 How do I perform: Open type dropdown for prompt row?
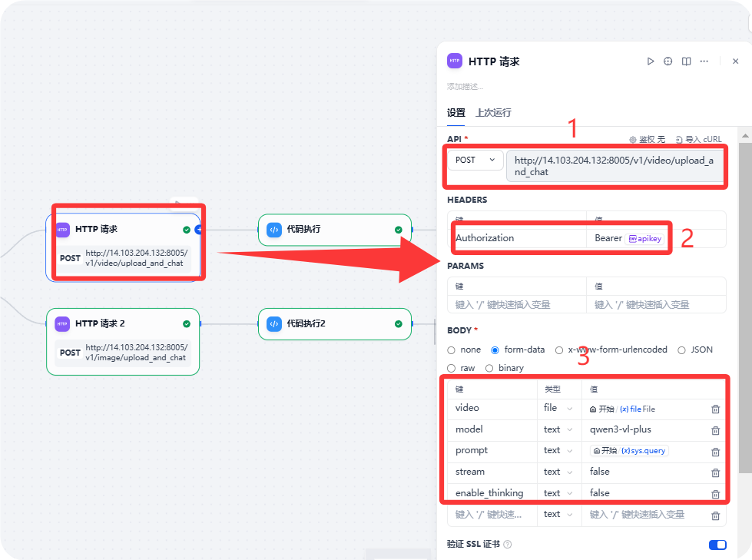tap(558, 451)
